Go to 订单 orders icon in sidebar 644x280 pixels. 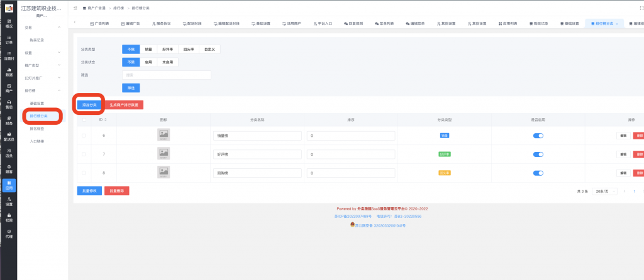tap(9, 40)
